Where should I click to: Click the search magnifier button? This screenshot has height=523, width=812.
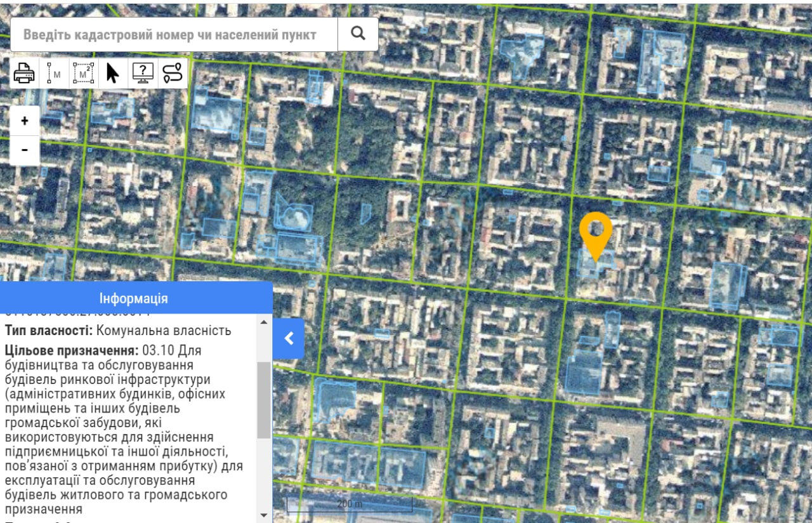358,34
